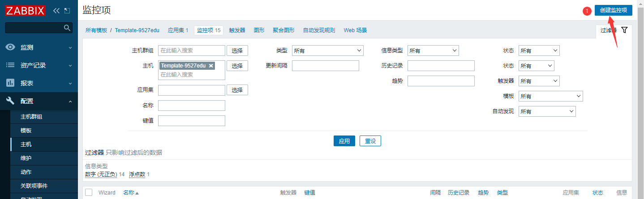Open 主机 in the sidebar
Viewport: 644px width, 199px height.
pos(26,144)
